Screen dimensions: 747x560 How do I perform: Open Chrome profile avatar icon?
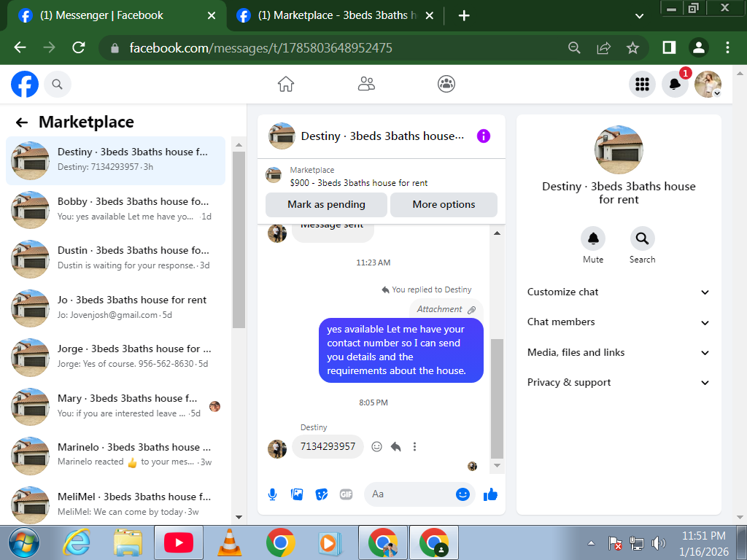point(699,47)
